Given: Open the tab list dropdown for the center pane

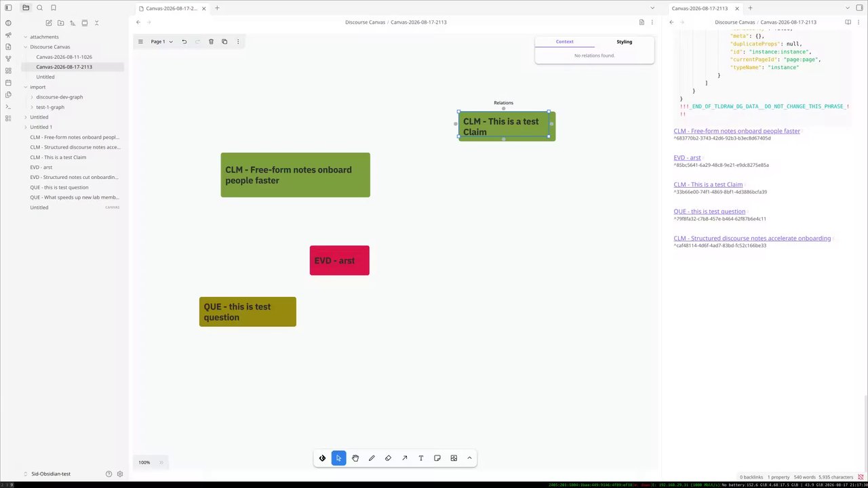Looking at the screenshot, I should (652, 8).
